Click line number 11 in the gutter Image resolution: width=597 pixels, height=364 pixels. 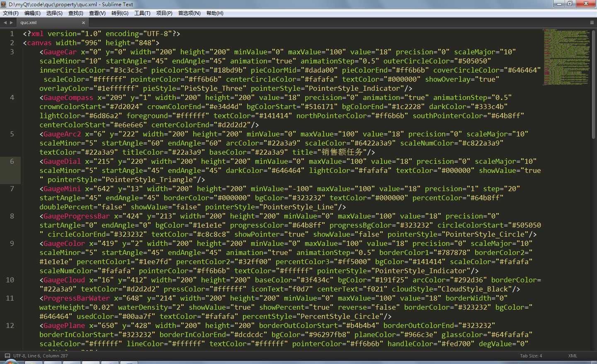pyautogui.click(x=10, y=298)
